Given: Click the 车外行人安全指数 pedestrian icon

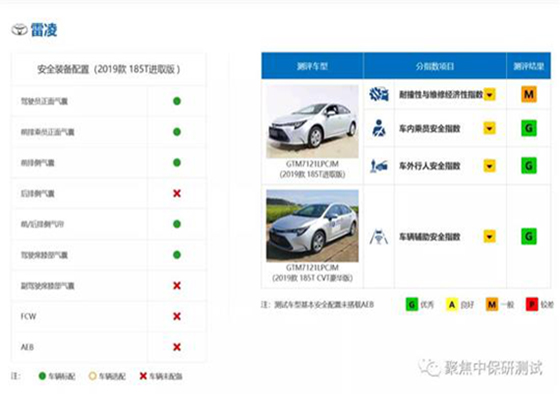Looking at the screenshot, I should point(379,166).
